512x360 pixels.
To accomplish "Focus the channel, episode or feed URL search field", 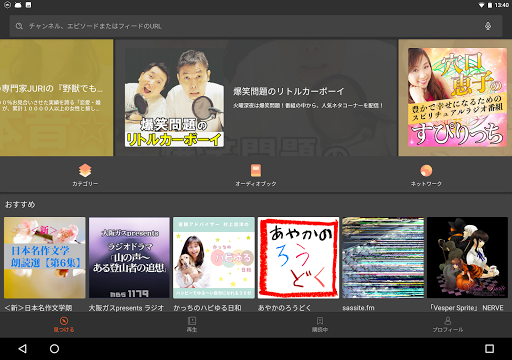I will point(256,26).
